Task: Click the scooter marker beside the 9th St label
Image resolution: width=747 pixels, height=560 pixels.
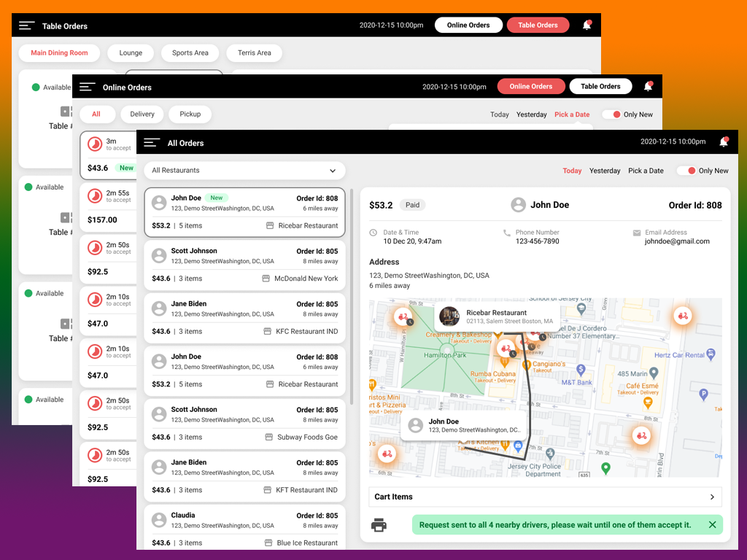Action: click(x=403, y=316)
